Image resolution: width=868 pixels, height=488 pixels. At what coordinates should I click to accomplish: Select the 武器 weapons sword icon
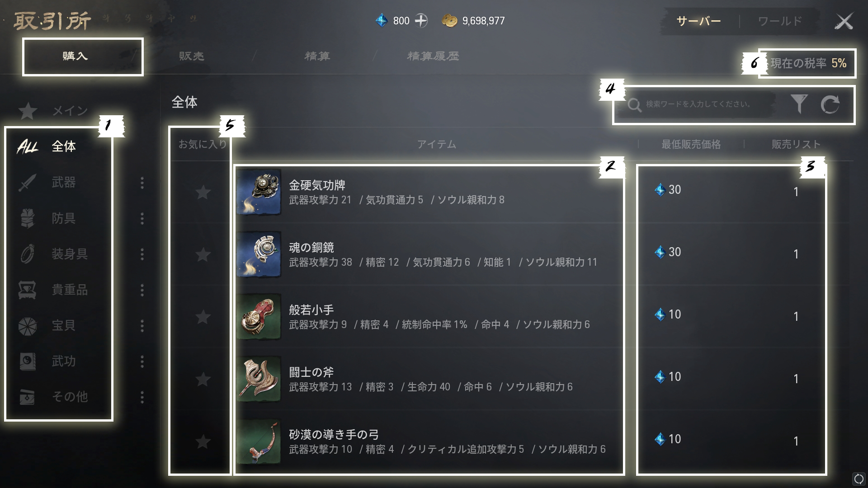click(27, 183)
